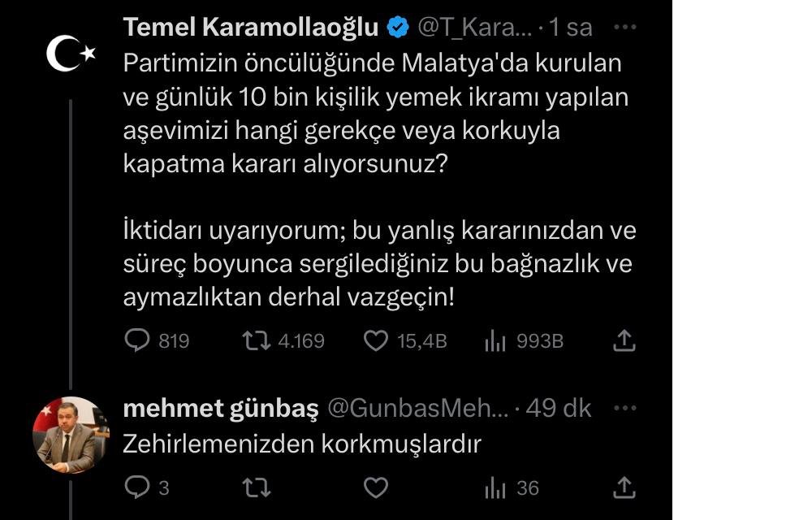
Task: Like mehmet günbaş's reply
Action: tap(375, 487)
